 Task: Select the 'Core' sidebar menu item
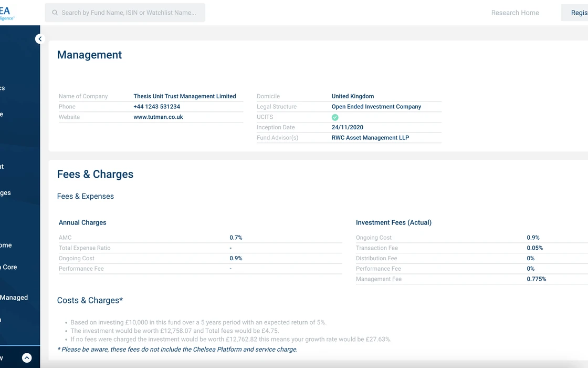8,267
